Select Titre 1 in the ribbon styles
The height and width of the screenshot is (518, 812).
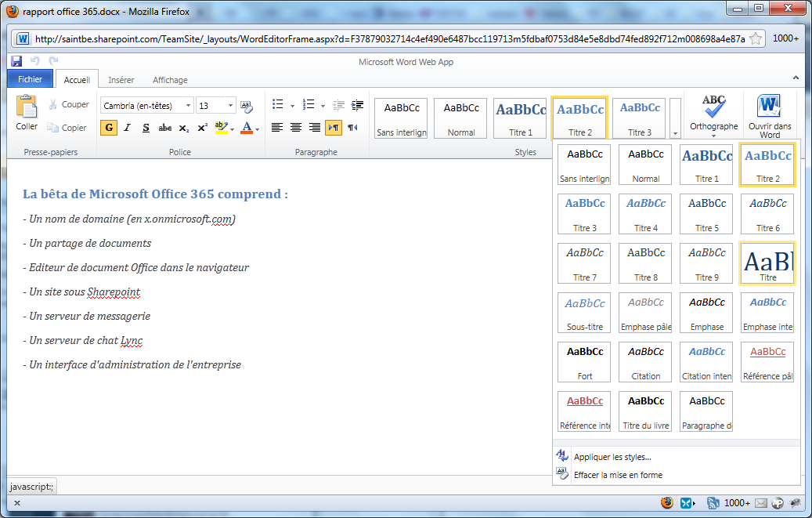521,118
